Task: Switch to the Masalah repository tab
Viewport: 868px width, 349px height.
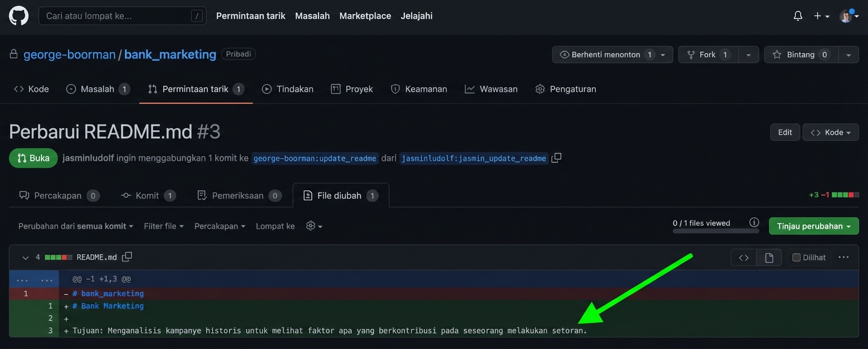Action: coord(97,89)
